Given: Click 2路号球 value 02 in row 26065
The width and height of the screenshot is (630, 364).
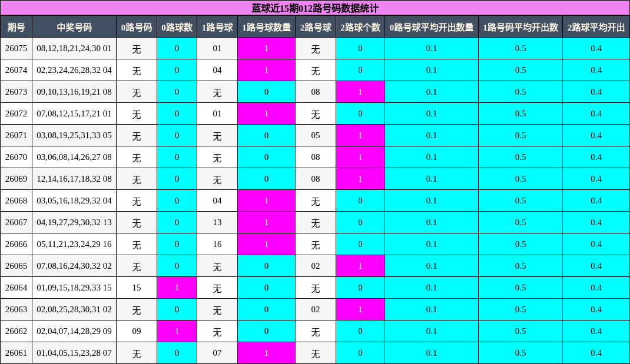Looking at the screenshot, I should pos(316,266).
